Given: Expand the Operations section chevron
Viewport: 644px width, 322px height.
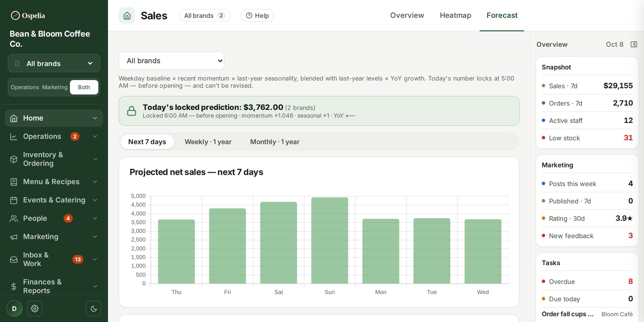Looking at the screenshot, I should (95, 137).
